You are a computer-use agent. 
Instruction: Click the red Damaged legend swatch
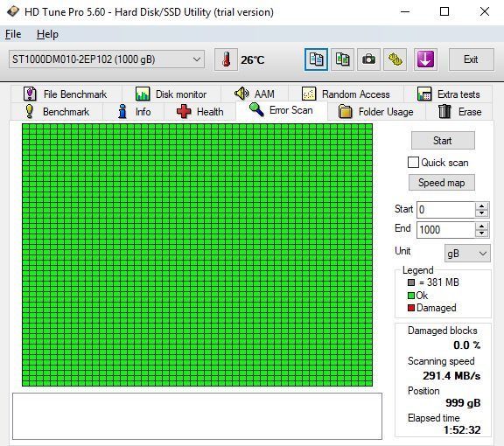coord(410,308)
